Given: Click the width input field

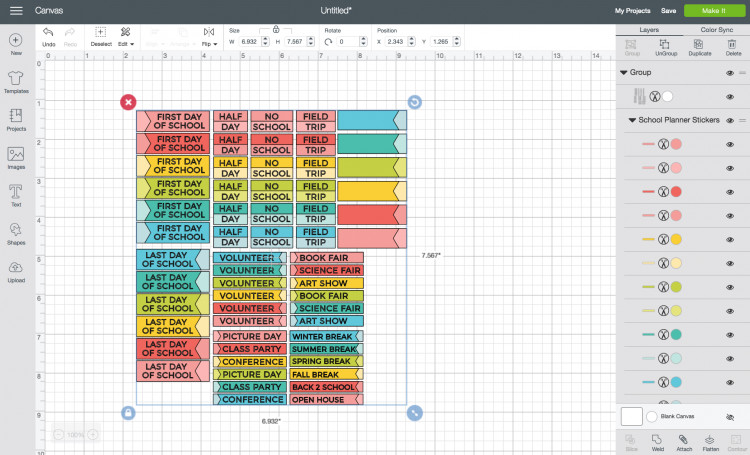Looking at the screenshot, I should click(250, 42).
